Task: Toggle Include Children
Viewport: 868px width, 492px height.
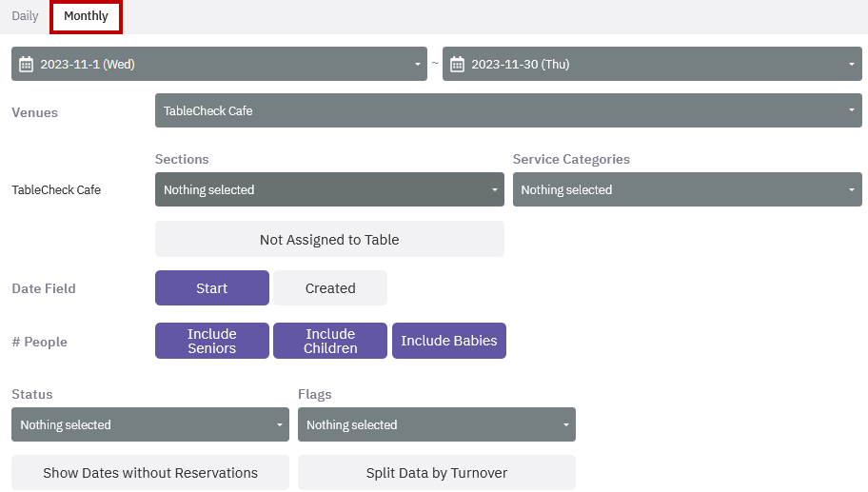Action: [x=330, y=341]
